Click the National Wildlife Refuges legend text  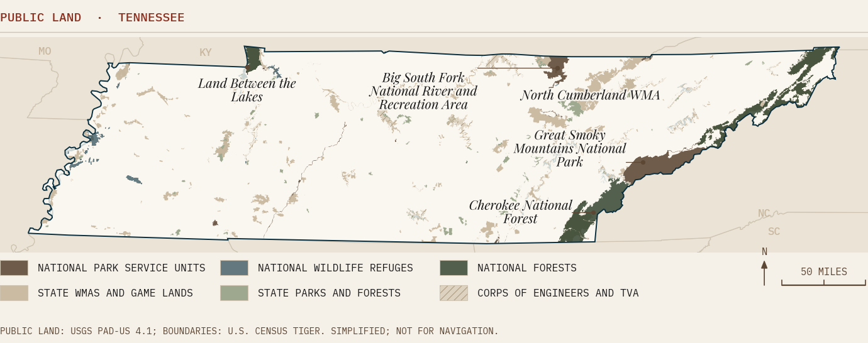[335, 268]
